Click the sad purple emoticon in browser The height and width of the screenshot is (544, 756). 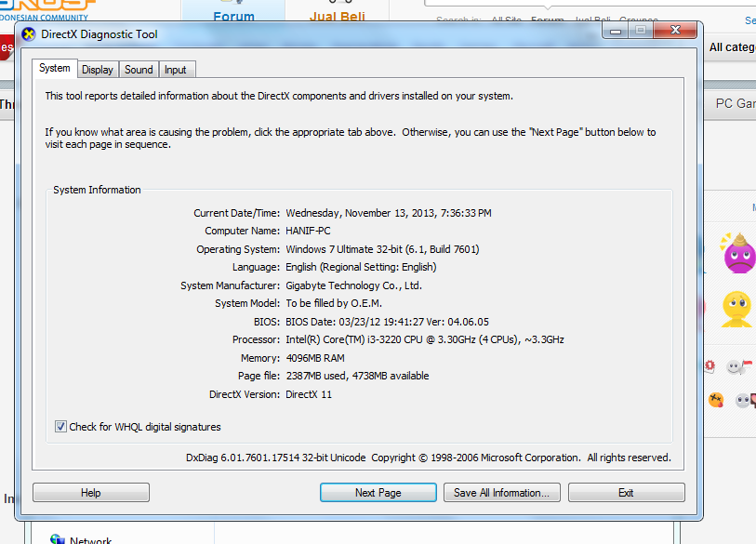737,253
